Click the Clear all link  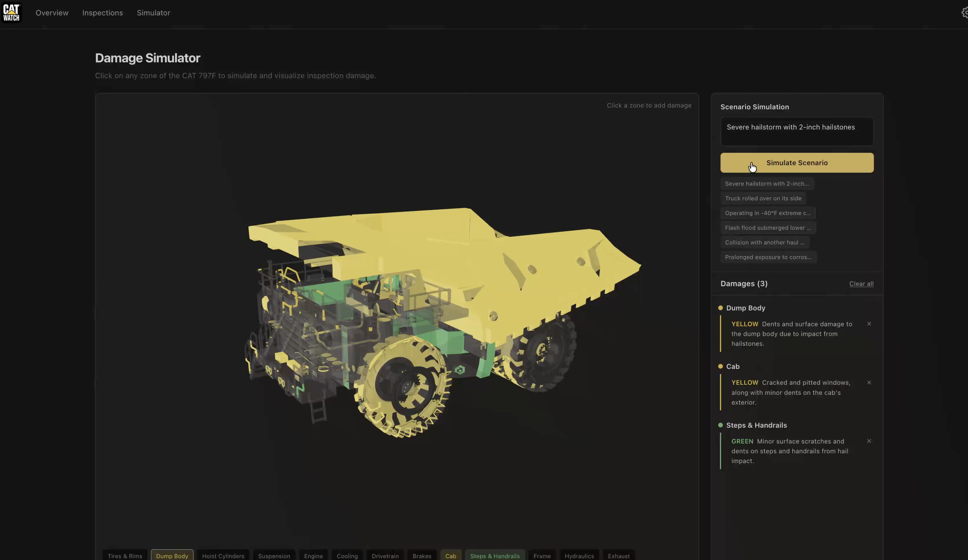pyautogui.click(x=861, y=284)
